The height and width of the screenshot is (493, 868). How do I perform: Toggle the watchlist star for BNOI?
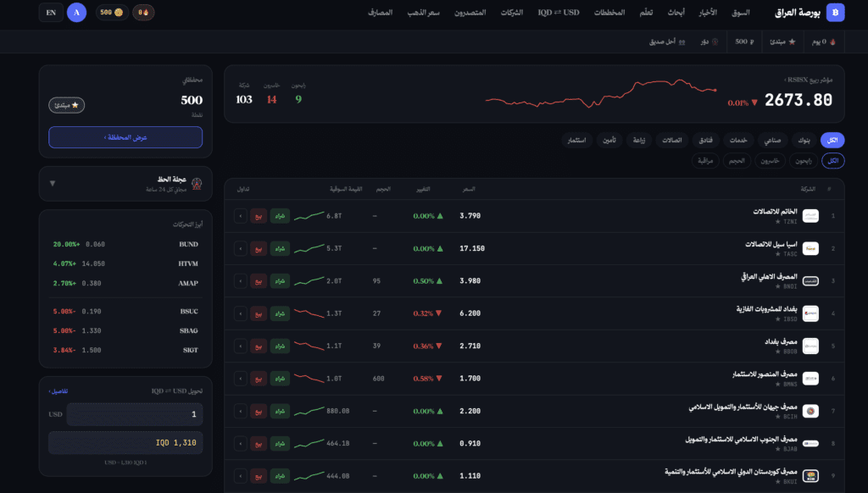point(778,286)
